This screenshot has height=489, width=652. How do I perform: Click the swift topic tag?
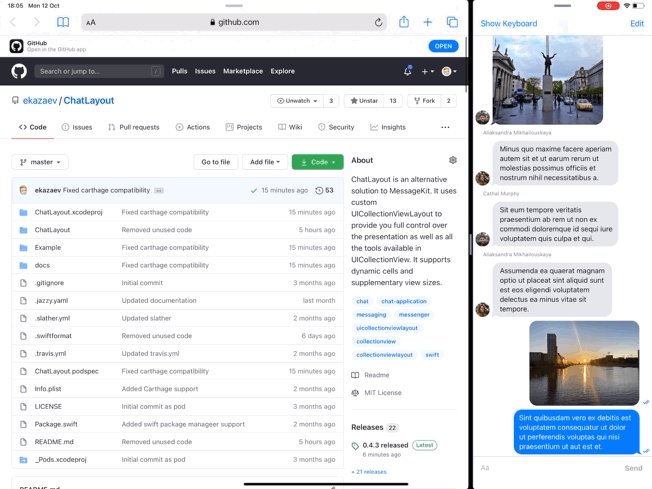pyautogui.click(x=432, y=355)
